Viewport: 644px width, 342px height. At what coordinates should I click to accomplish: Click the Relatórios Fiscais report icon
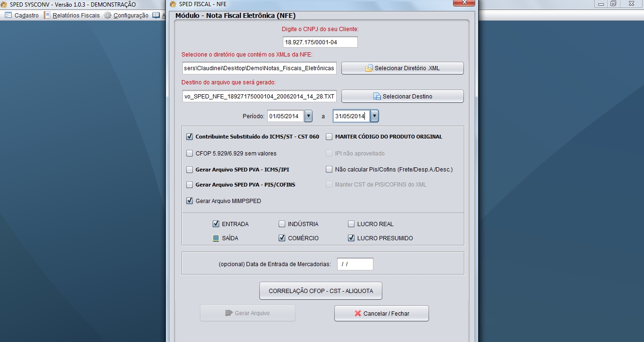(x=47, y=15)
